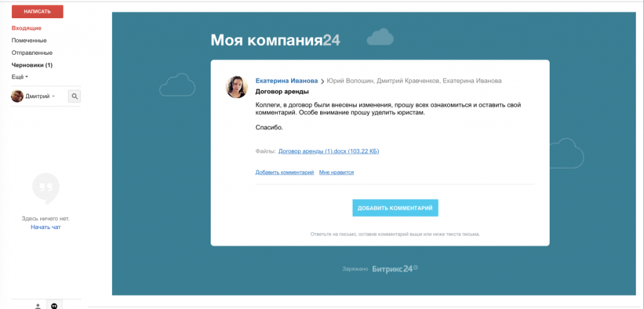Open the Входящие inbox folder
Viewport: 644px width, 309px height.
(x=26, y=28)
